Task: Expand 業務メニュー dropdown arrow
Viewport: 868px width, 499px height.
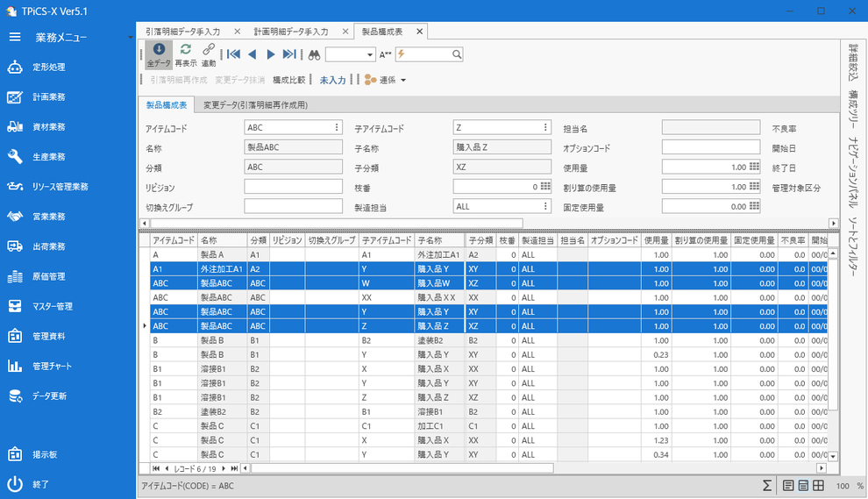Action: point(130,38)
